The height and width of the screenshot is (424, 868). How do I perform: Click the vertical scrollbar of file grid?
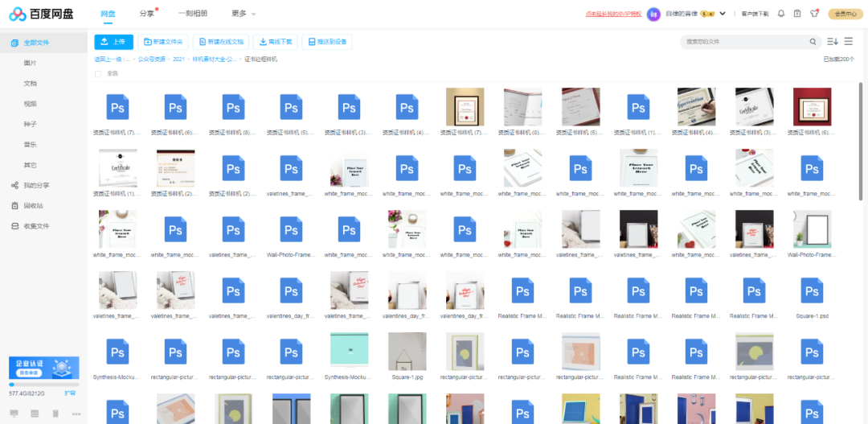(x=860, y=141)
